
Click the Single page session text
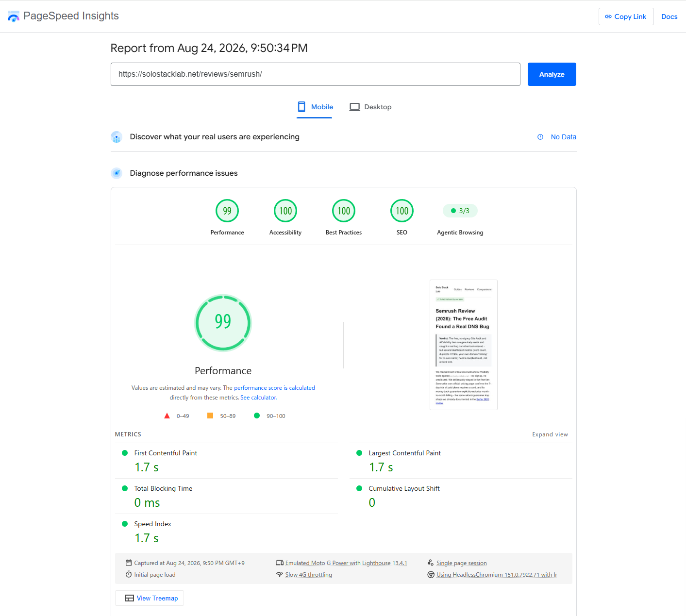(462, 563)
